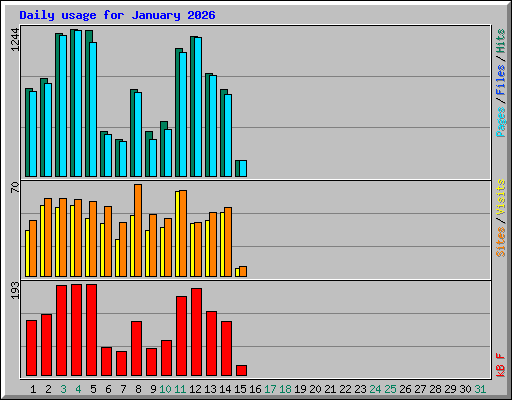Click green day 3 label
This screenshot has width=512, height=400.
pyautogui.click(x=63, y=389)
